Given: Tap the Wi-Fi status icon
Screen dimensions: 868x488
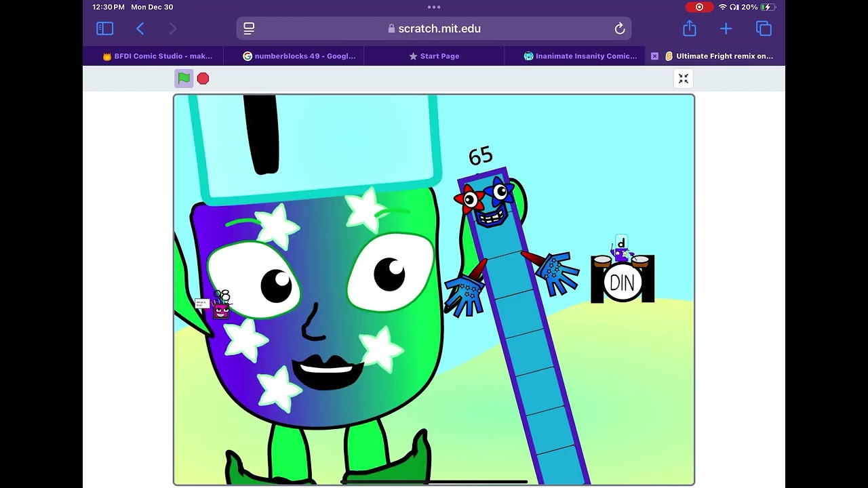Looking at the screenshot, I should pos(722,7).
